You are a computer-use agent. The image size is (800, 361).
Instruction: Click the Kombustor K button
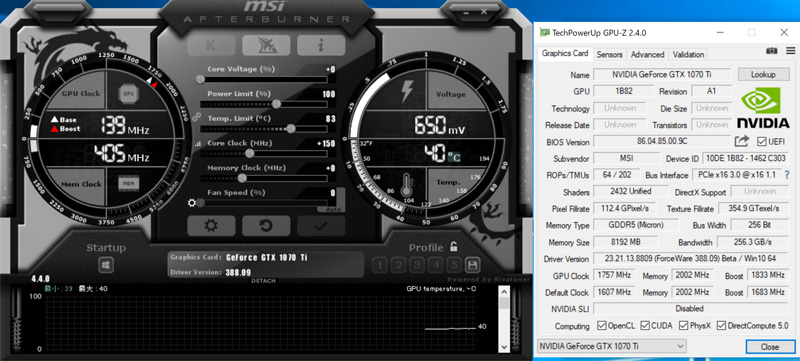tap(211, 45)
